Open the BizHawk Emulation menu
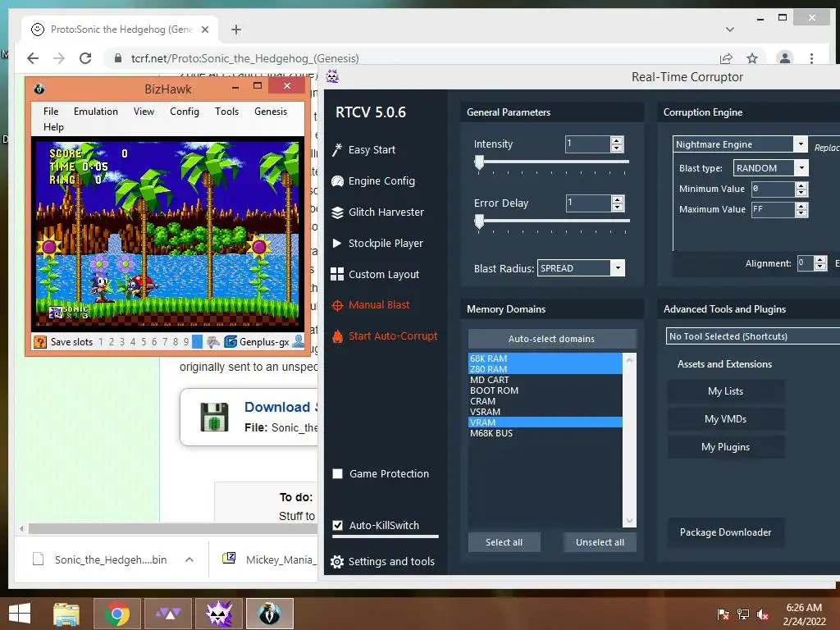The image size is (840, 630). 96,112
